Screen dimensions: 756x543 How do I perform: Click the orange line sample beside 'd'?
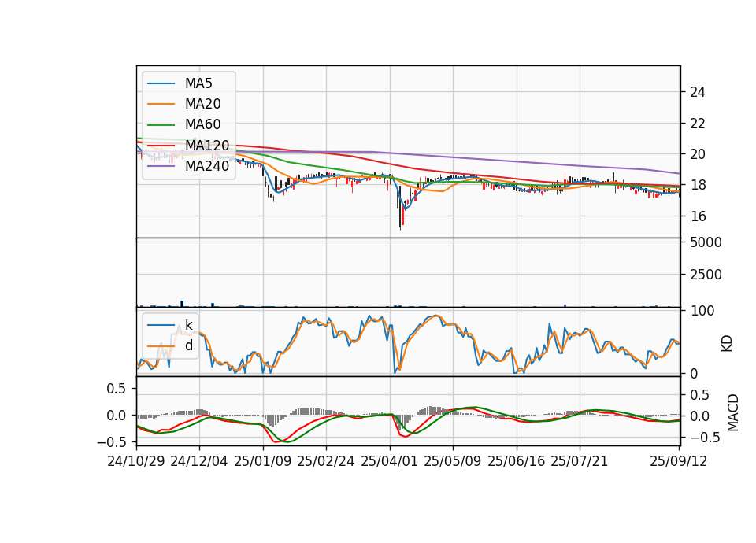[161, 346]
